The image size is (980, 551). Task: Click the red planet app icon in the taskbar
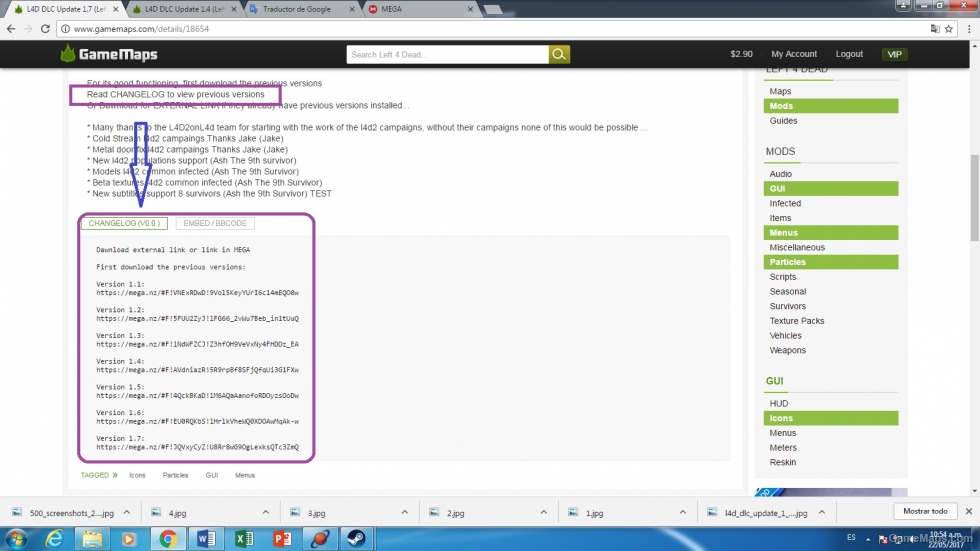(x=320, y=539)
